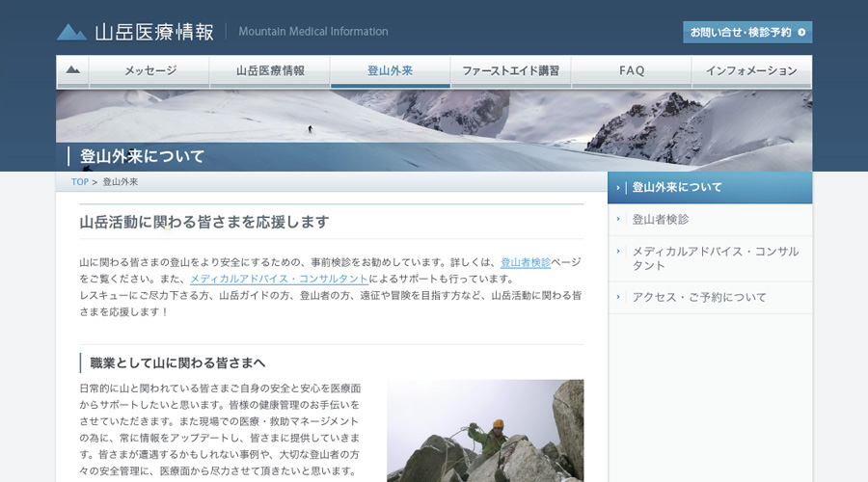Click TOP breadcrumb link
This screenshot has width=868, height=482.
(x=79, y=181)
